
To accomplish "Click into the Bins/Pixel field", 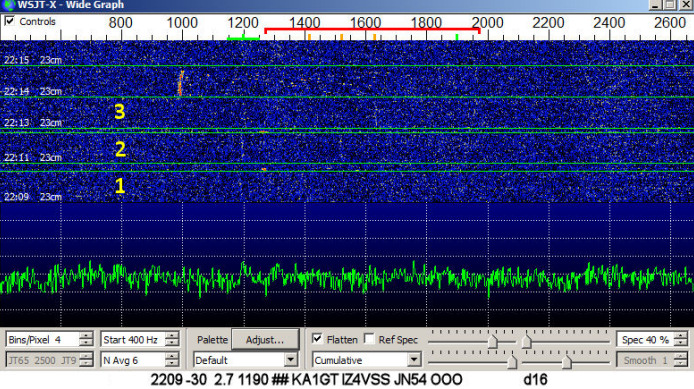I will click(x=43, y=339).
